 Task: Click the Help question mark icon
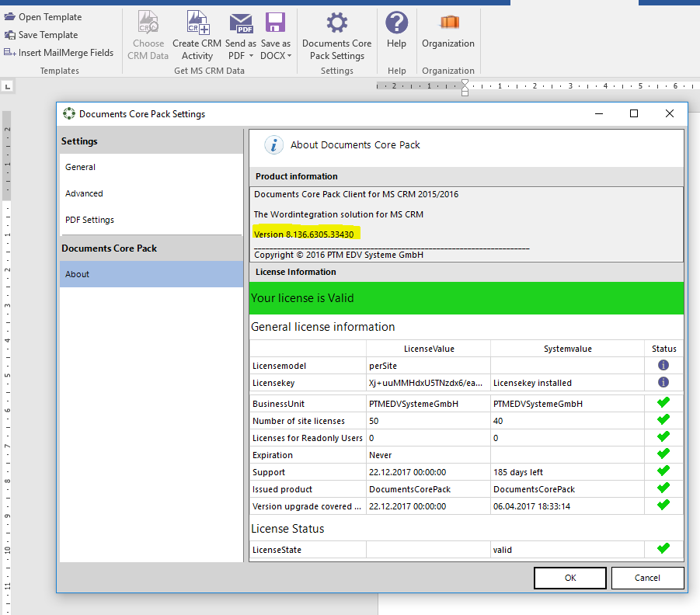[396, 23]
